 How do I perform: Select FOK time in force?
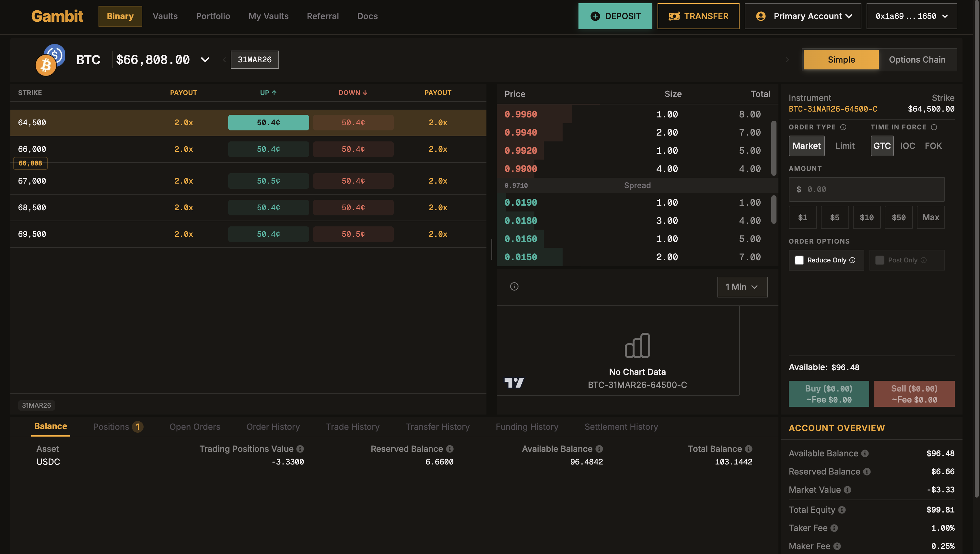pos(933,146)
